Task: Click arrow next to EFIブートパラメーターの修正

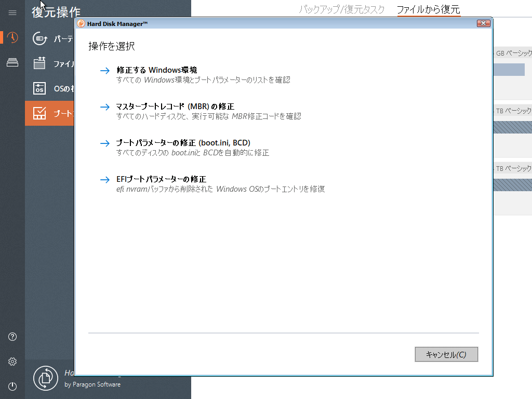Action: (x=105, y=179)
